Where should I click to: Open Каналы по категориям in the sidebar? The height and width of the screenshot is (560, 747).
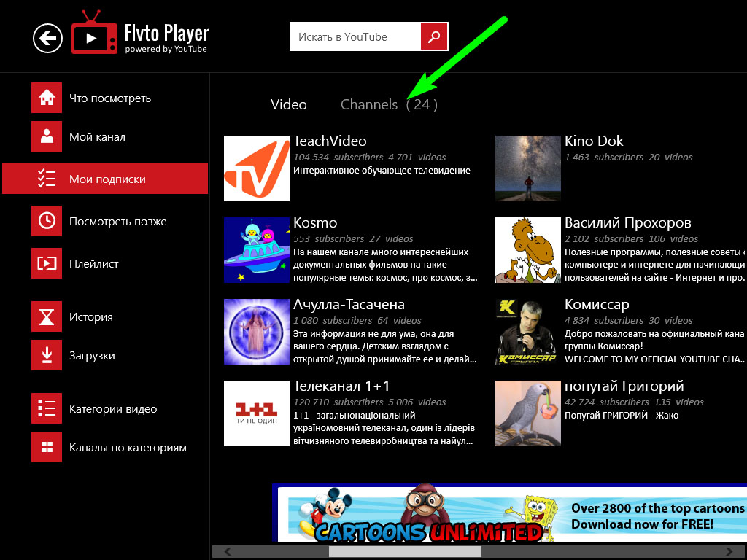(x=128, y=448)
